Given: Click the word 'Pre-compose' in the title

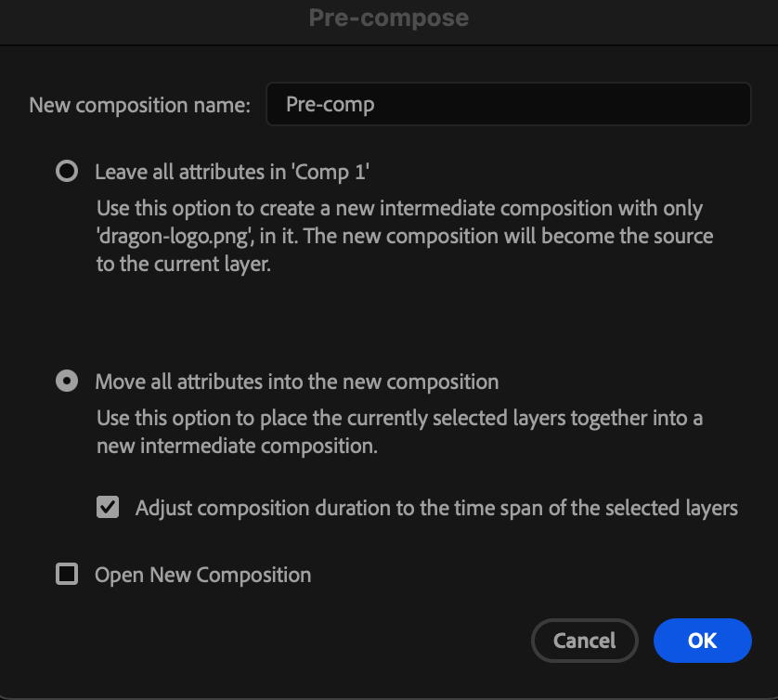Looking at the screenshot, I should [389, 19].
